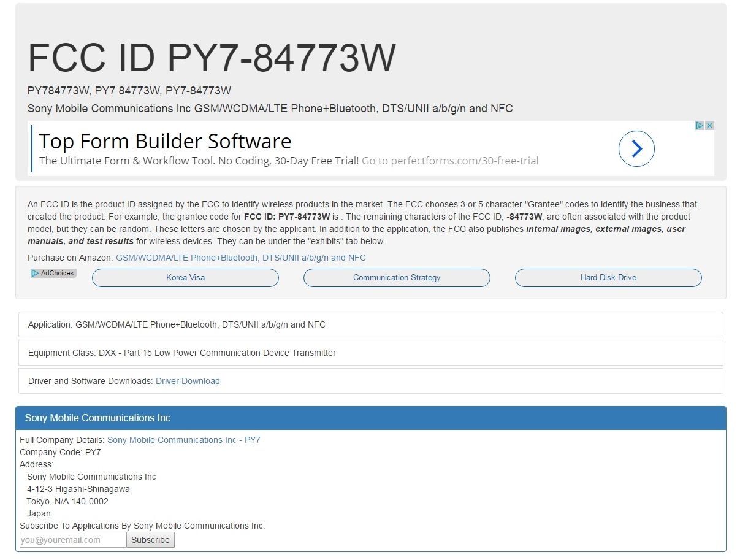Click the Application GSM/WCDMA/LTE Phone row
The image size is (740, 560).
[x=371, y=324]
